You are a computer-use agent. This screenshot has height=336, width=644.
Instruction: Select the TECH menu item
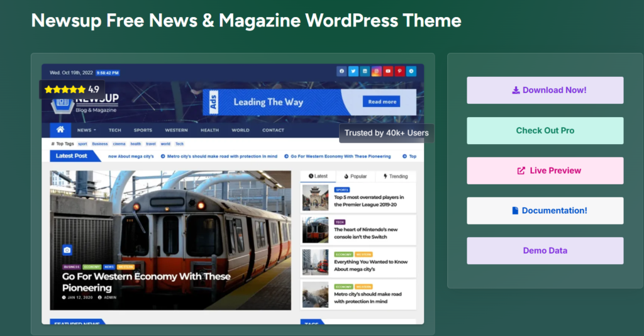(x=115, y=130)
